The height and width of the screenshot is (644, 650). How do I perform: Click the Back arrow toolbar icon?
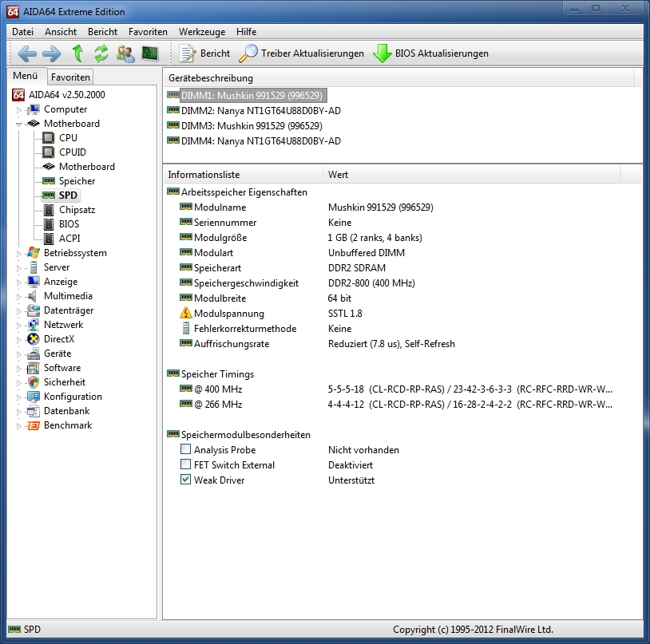tap(27, 53)
